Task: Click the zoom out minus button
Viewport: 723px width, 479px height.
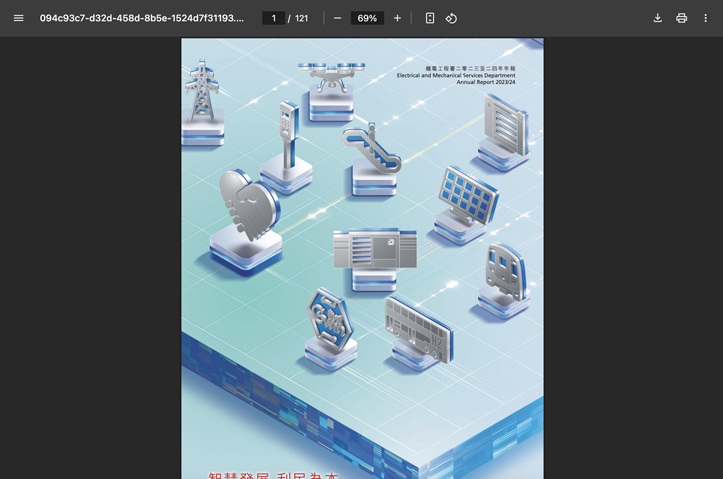Action: coord(338,18)
